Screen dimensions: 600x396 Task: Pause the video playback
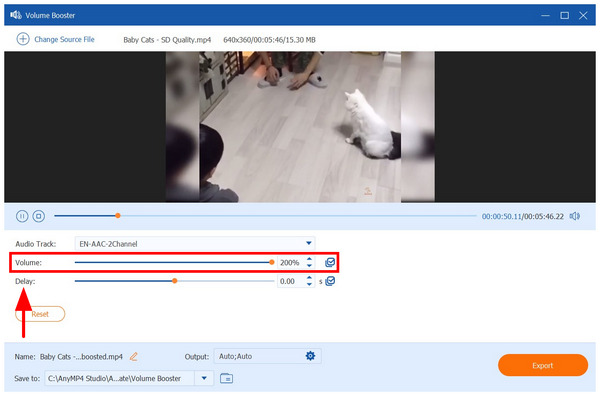point(22,216)
